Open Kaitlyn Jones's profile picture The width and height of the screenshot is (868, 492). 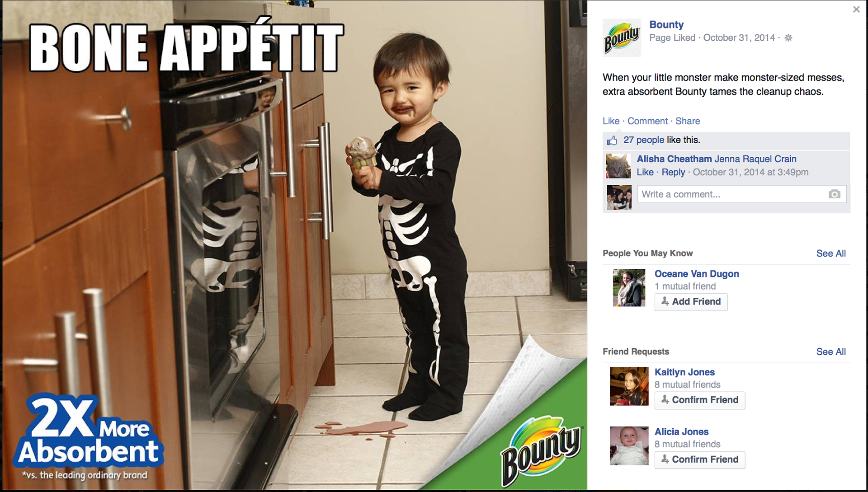click(x=629, y=386)
